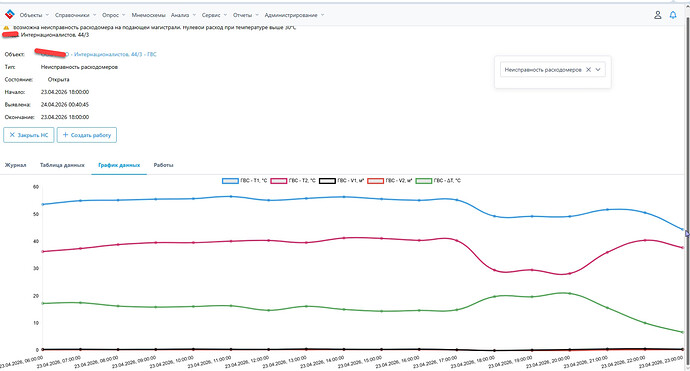Click the application logo icon
690x371 pixels.
tap(9, 15)
